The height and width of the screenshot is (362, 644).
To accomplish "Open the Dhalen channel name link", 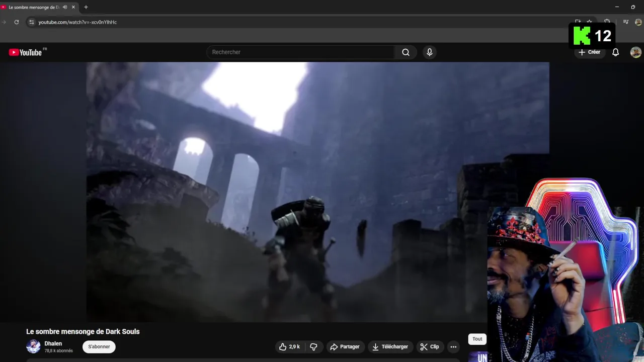I will point(53,344).
